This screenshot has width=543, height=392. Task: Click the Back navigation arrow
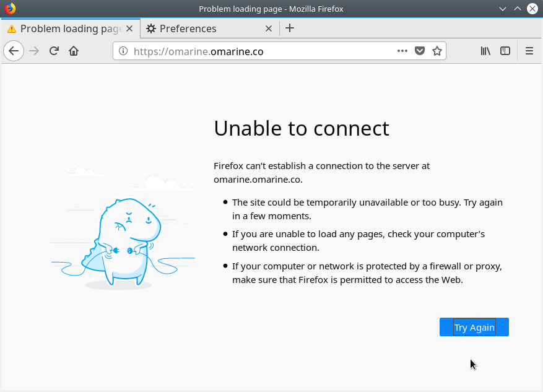[14, 51]
